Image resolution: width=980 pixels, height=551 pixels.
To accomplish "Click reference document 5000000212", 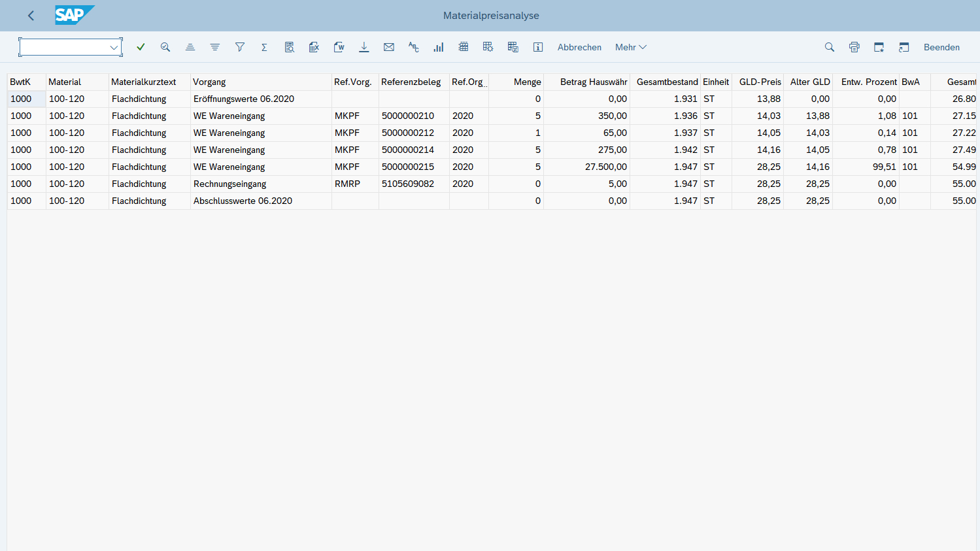I will pos(414,133).
